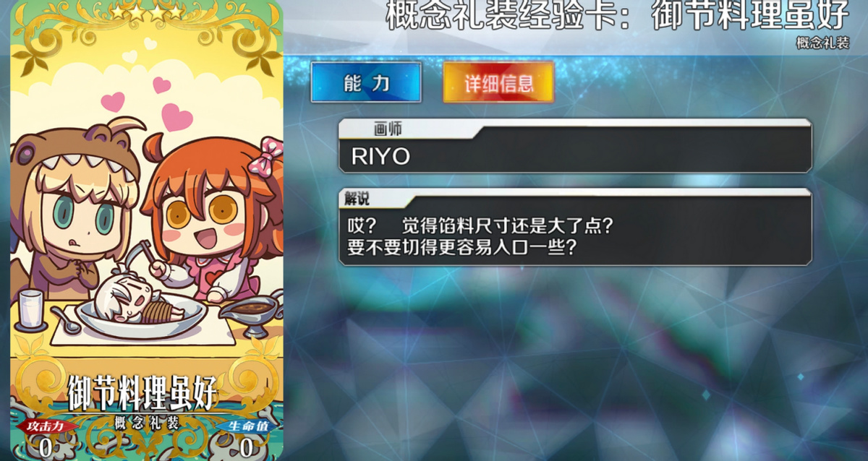Click the 解说 description header
This screenshot has height=461, width=868.
point(357,199)
